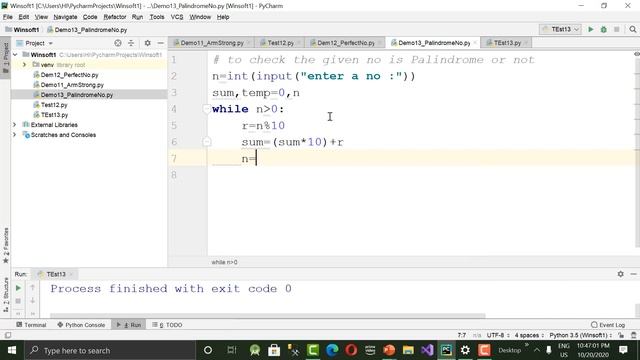Expand the venv folder
This screenshot has width=640, height=360.
click(x=24, y=64)
